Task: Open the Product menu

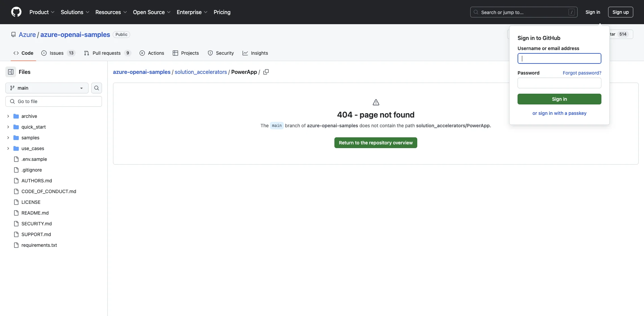Action: click(42, 12)
